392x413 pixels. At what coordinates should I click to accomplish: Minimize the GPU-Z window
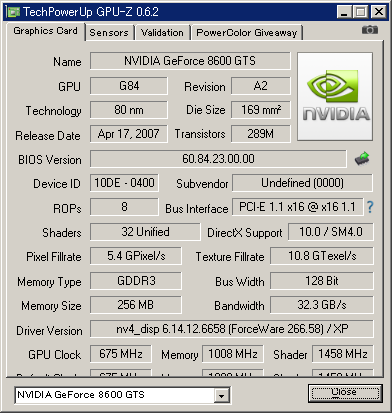click(x=344, y=12)
